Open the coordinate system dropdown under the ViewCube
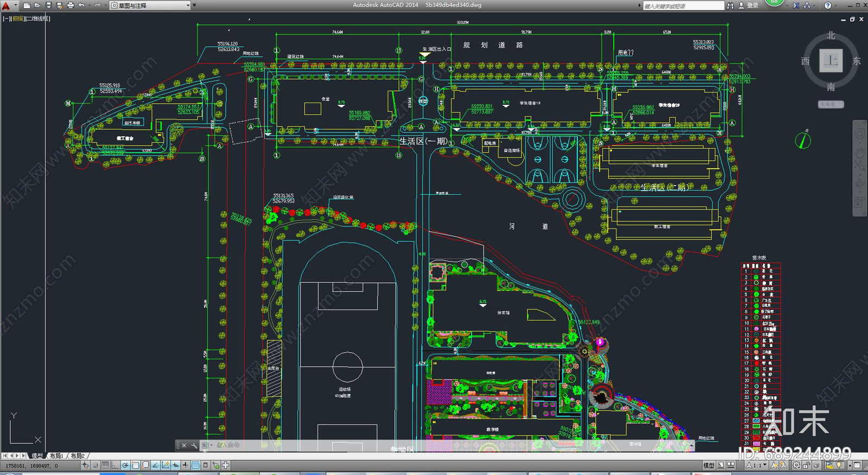Image resolution: width=868 pixels, height=475 pixels. click(831, 104)
